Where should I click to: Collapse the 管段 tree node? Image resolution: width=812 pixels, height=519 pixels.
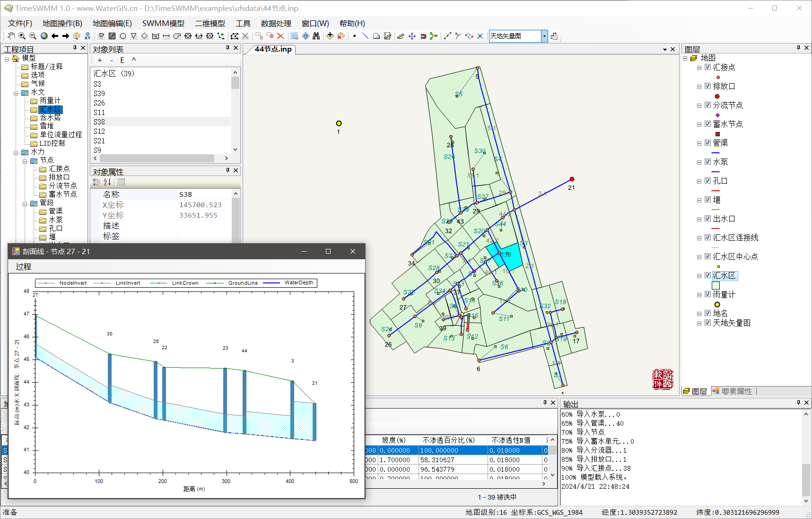coord(25,203)
